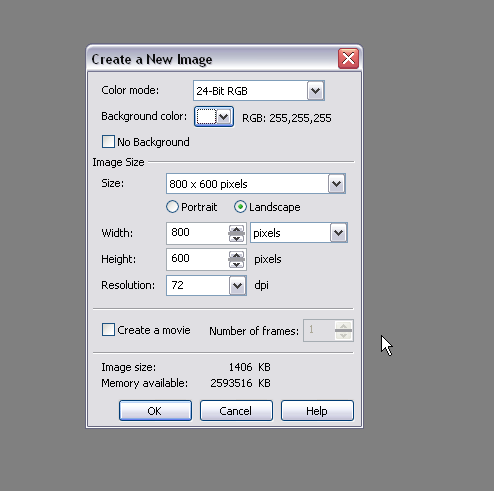Check the Create a movie option
The width and height of the screenshot is (494, 491).
[108, 330]
